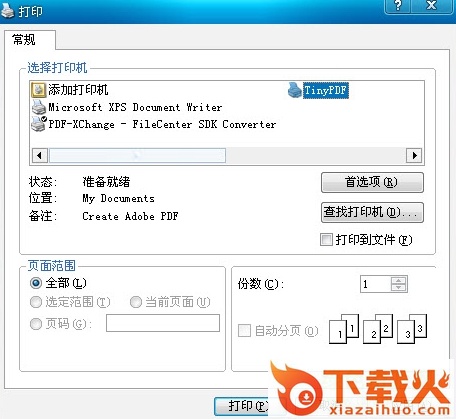Image resolution: width=456 pixels, height=419 pixels.
Task: Click the help question mark button
Action: [x=398, y=6]
